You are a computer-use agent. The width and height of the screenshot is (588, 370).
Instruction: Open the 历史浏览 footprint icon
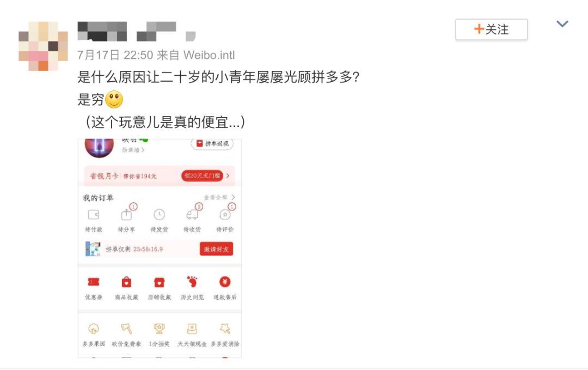(192, 282)
